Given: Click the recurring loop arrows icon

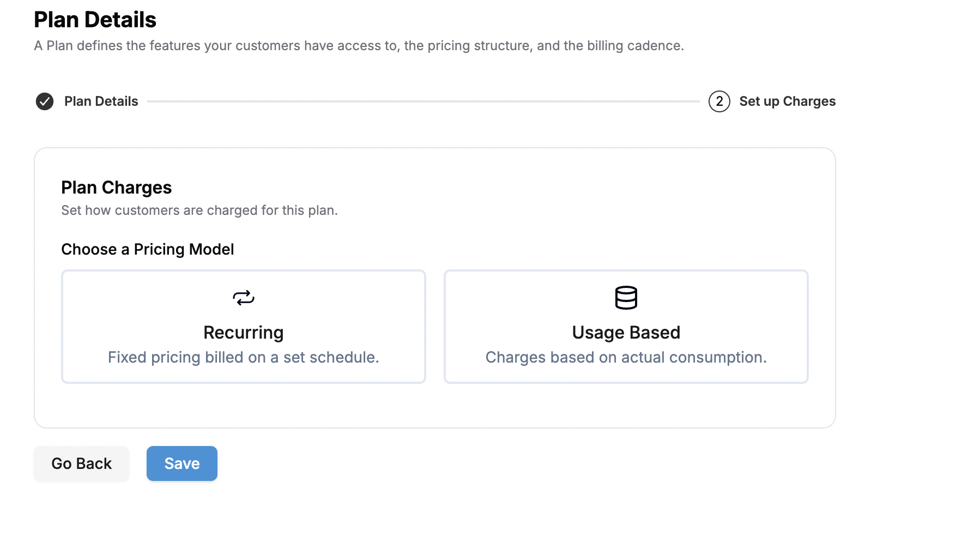Looking at the screenshot, I should point(244,298).
